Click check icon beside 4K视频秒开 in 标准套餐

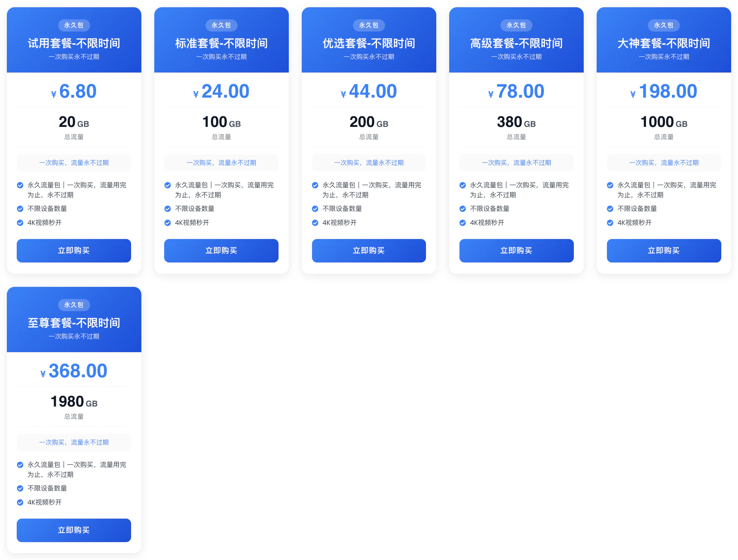168,223
